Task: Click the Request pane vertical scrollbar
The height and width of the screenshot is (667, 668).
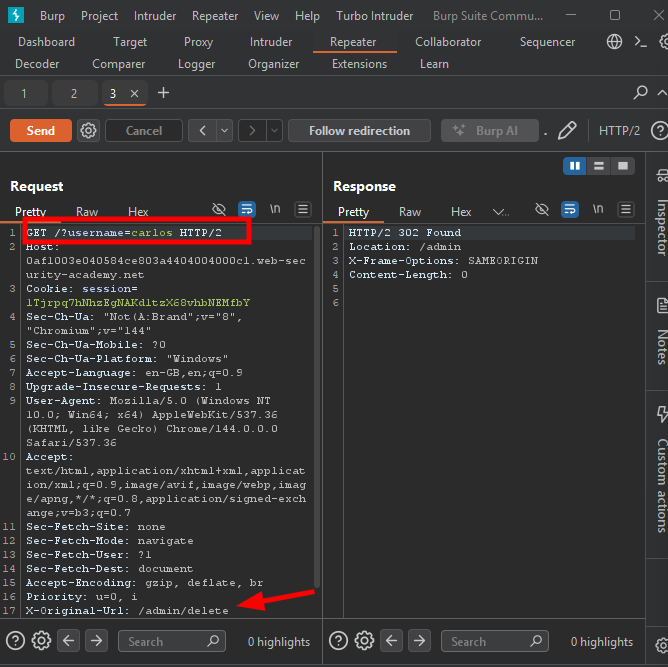Action: point(317,407)
